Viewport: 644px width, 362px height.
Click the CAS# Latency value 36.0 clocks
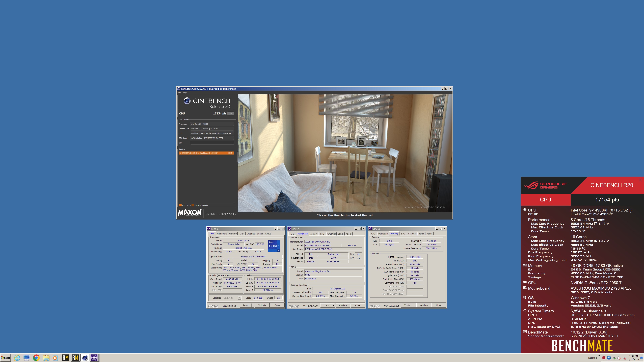pyautogui.click(x=415, y=264)
